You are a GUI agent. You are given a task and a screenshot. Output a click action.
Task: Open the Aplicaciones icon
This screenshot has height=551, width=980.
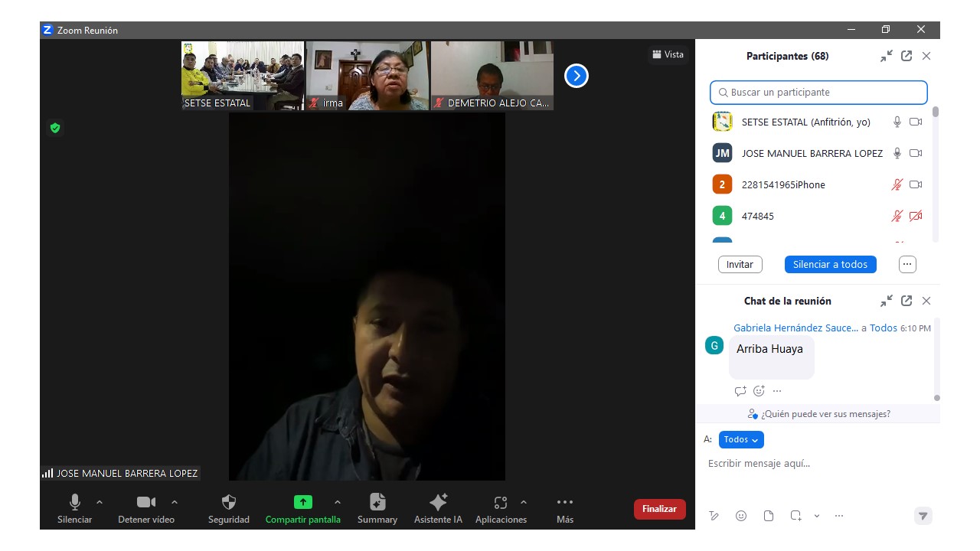point(501,503)
